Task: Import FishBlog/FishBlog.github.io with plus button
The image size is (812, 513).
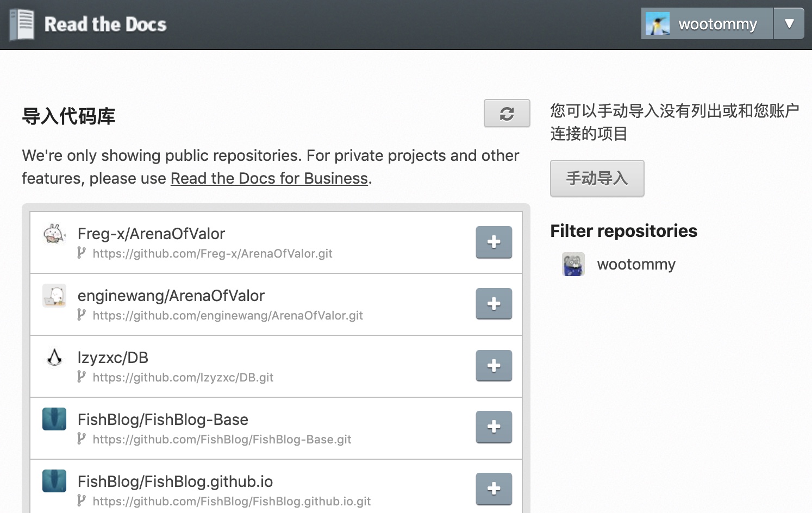Action: 494,489
